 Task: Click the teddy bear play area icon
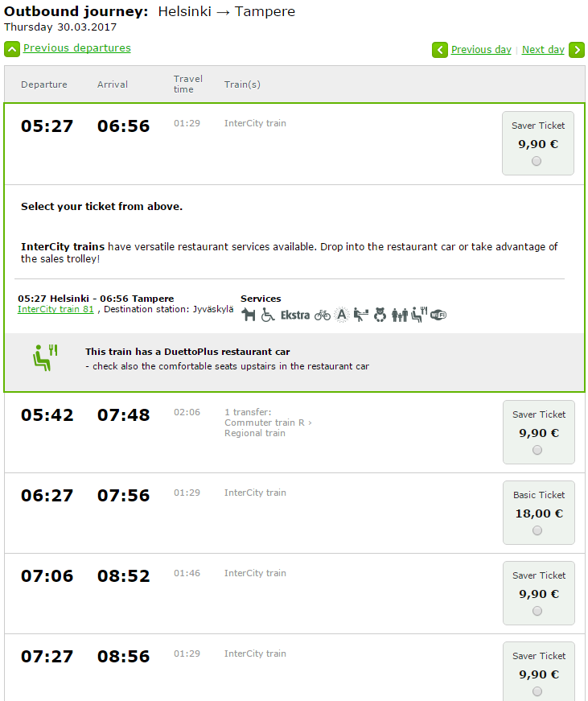click(x=380, y=315)
